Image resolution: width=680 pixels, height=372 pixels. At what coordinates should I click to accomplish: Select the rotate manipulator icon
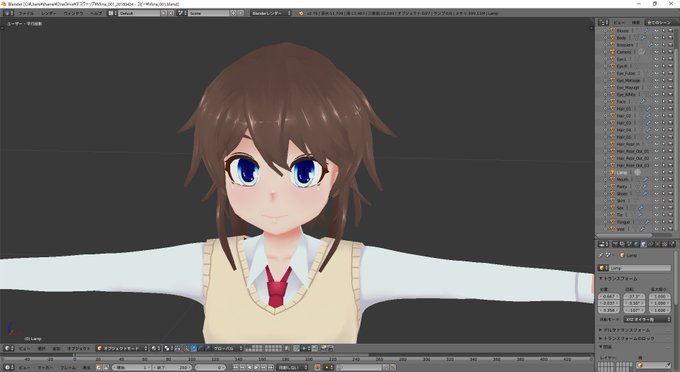[201, 349]
